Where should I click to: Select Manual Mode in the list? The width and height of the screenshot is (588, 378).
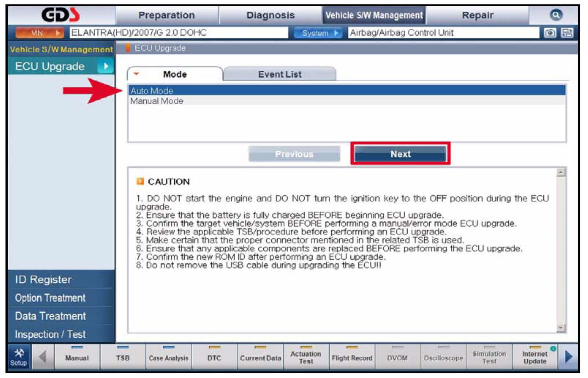(157, 101)
